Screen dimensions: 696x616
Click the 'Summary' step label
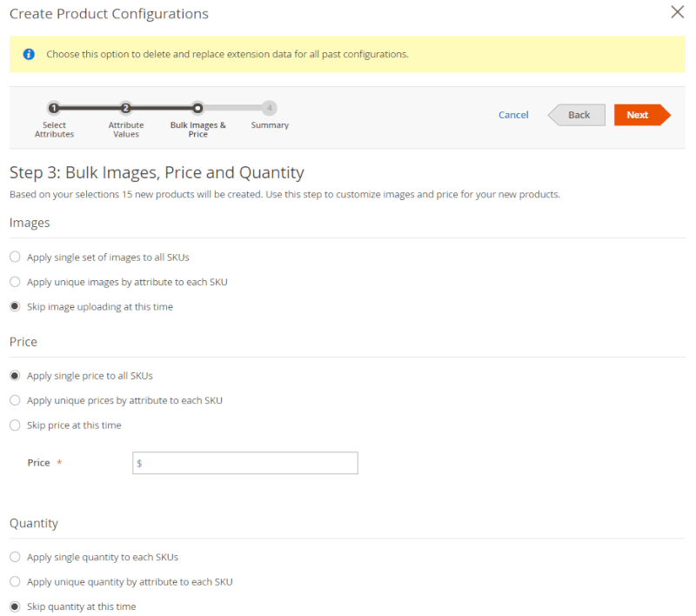(x=269, y=124)
